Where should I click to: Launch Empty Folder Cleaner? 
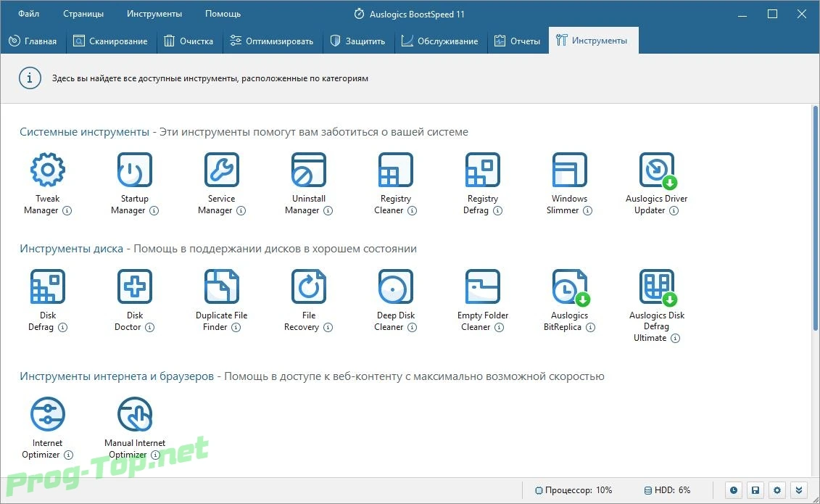(x=483, y=286)
